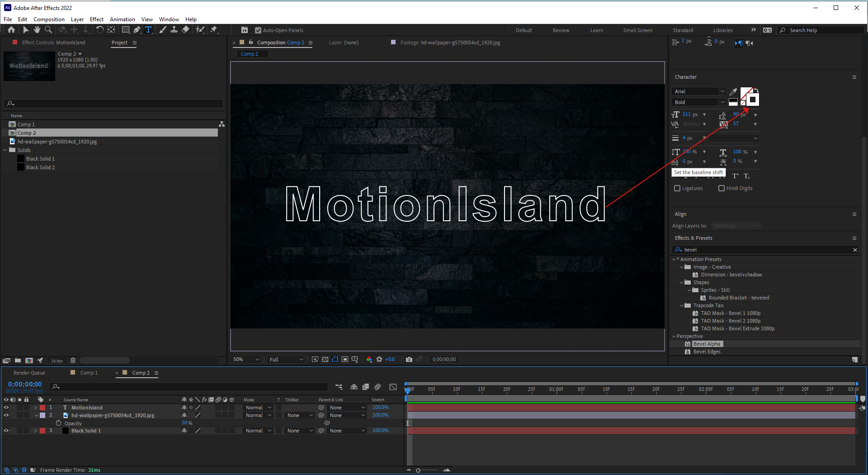The width and height of the screenshot is (868, 475).
Task: Open the Full resolution dropdown
Action: click(x=286, y=360)
